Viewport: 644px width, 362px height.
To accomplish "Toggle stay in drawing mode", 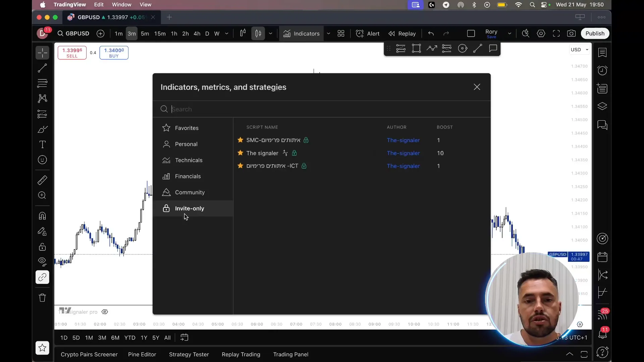I will click(x=42, y=231).
